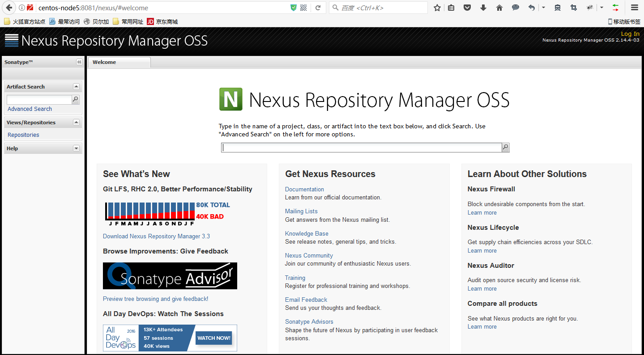Open the 移动版书签 mobile bookmarks
The image size is (644, 355).
[624, 21]
